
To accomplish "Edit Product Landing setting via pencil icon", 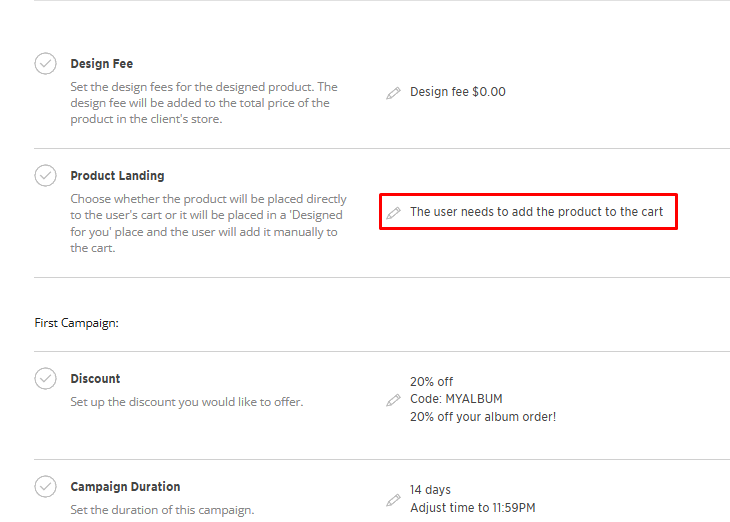I will click(x=394, y=213).
